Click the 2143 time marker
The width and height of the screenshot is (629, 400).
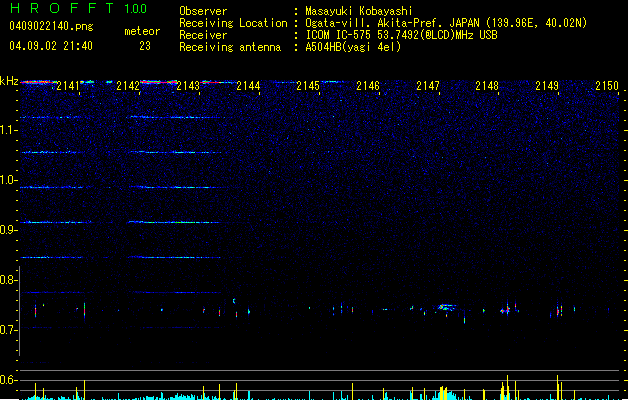click(188, 86)
